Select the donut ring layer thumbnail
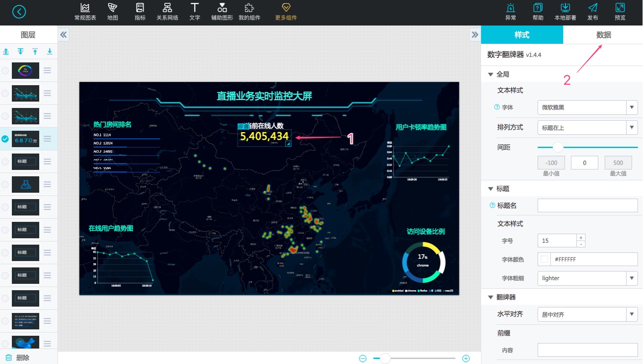The width and height of the screenshot is (643, 364). click(26, 71)
